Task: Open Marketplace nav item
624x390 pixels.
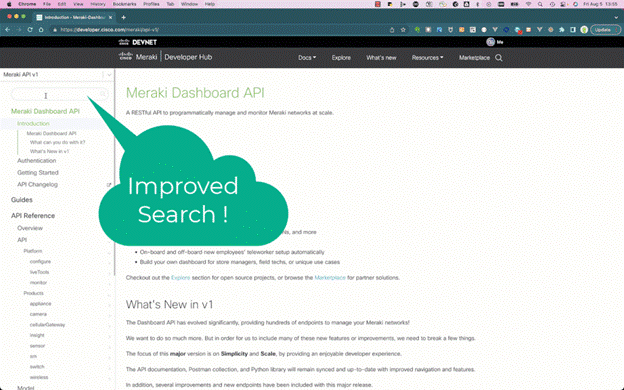Action: pos(474,58)
